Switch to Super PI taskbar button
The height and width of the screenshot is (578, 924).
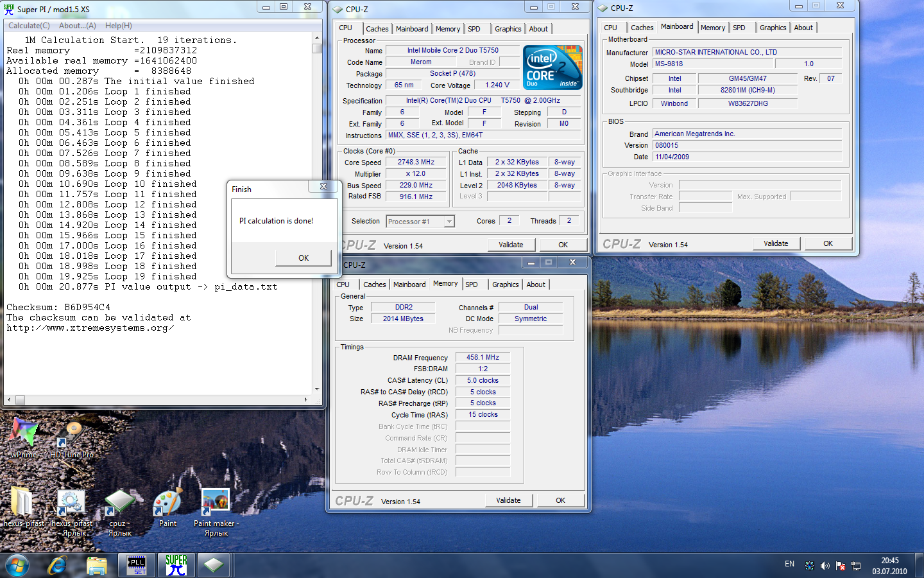click(x=176, y=565)
